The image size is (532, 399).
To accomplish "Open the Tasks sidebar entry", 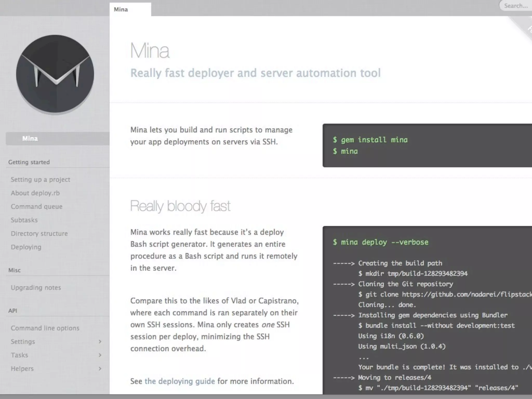I will 19,355.
